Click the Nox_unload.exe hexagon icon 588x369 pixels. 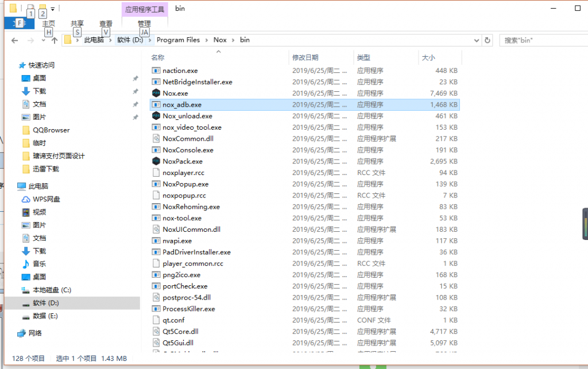tap(156, 116)
